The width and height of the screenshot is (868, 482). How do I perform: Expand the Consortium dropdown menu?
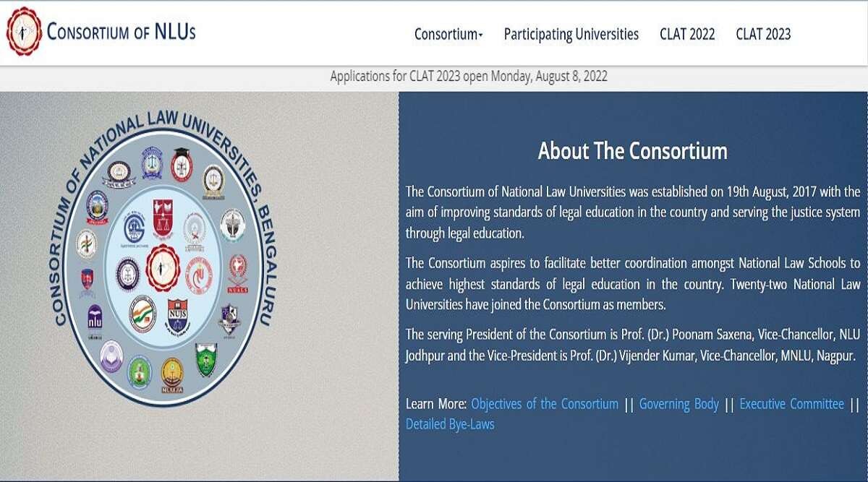(x=448, y=34)
